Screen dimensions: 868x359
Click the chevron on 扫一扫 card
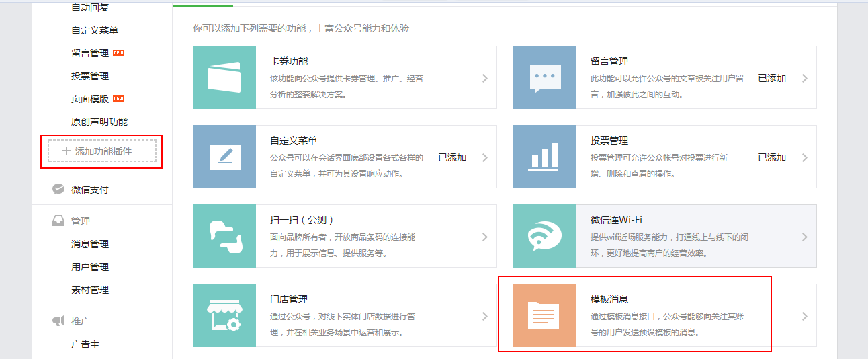point(484,237)
